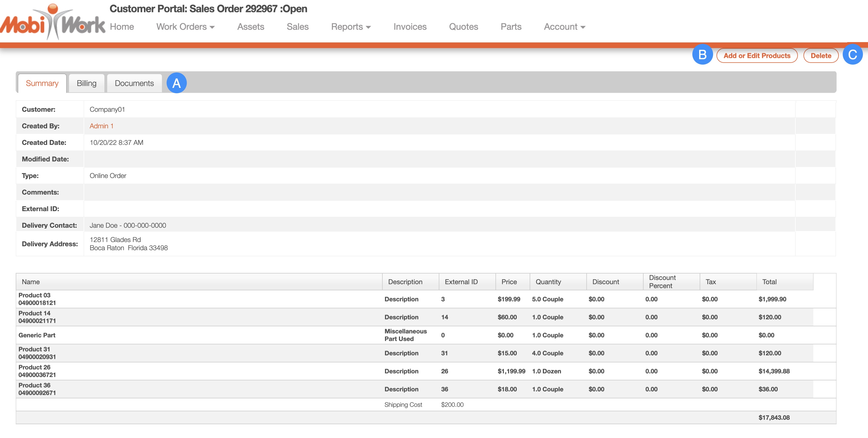Open the Reports dropdown menu

coord(350,27)
